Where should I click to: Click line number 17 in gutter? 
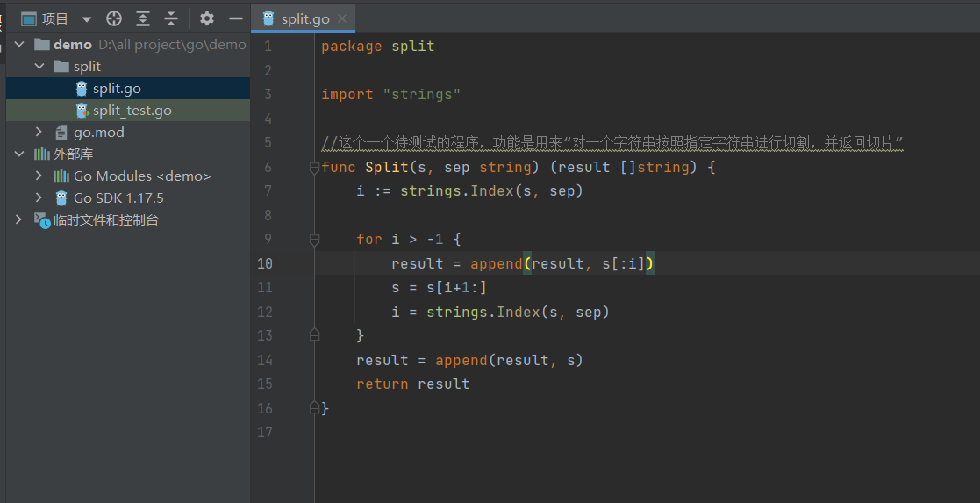point(265,432)
